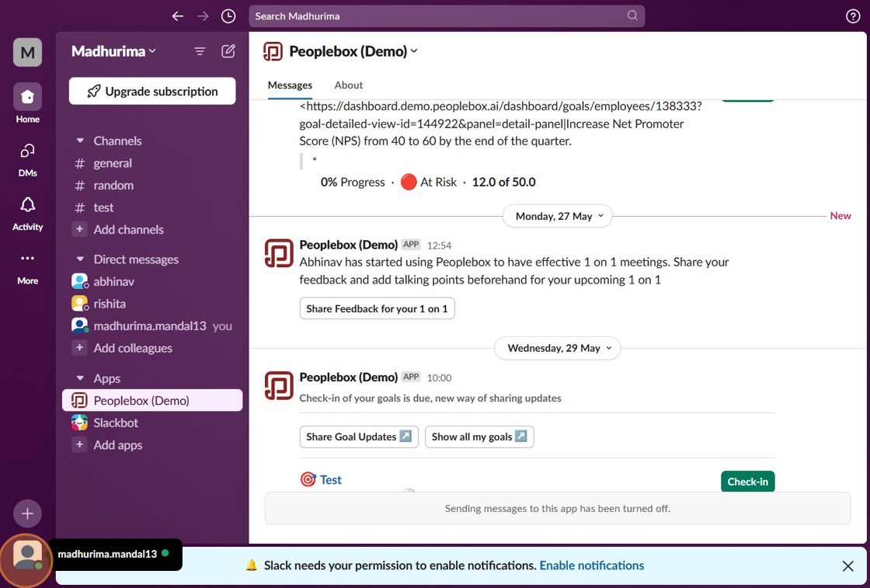The height and width of the screenshot is (588, 870).
Task: Click the new message compose icon
Action: click(x=228, y=51)
